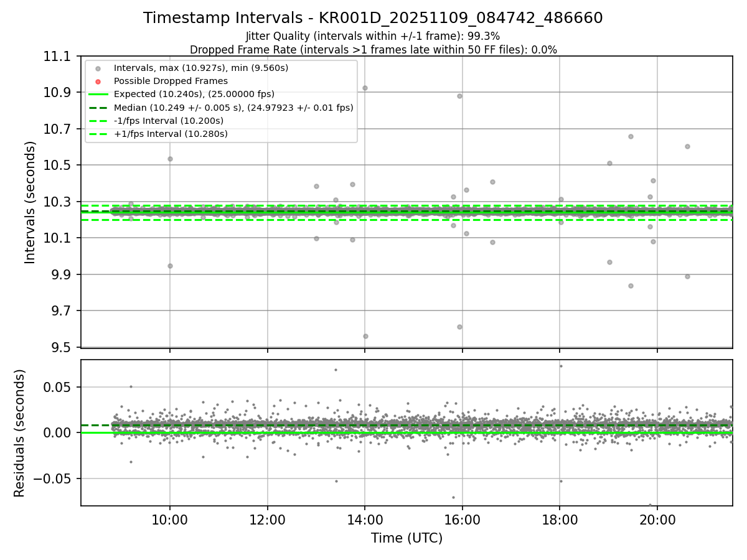
Task: Click the red Possible Dropped Frames legend marker
Action: coord(98,81)
